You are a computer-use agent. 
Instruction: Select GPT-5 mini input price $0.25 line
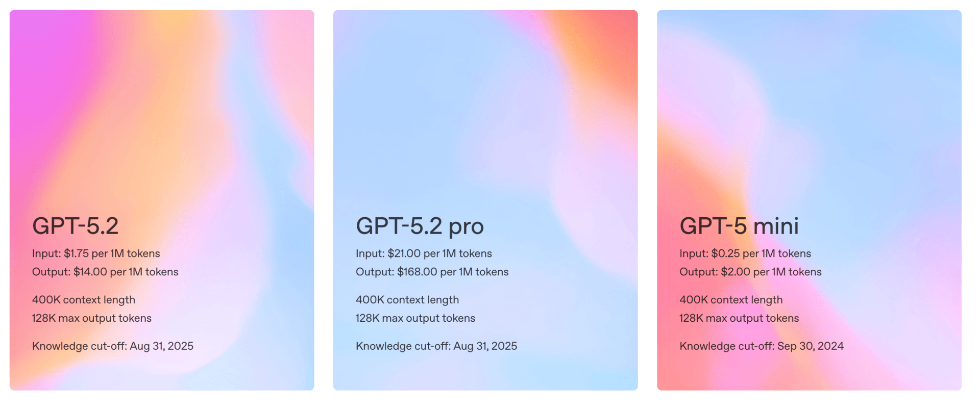point(745,253)
